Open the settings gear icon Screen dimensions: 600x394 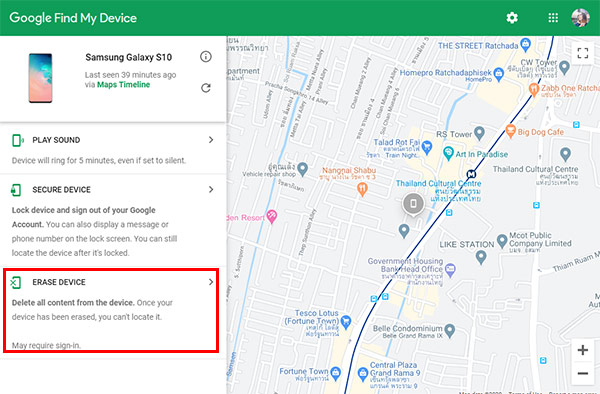[512, 18]
